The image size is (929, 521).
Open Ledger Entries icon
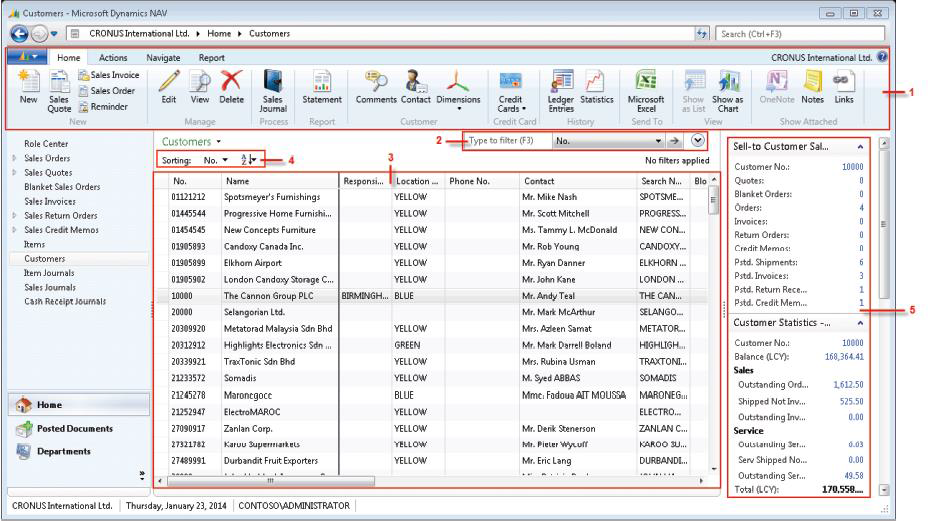coord(561,91)
